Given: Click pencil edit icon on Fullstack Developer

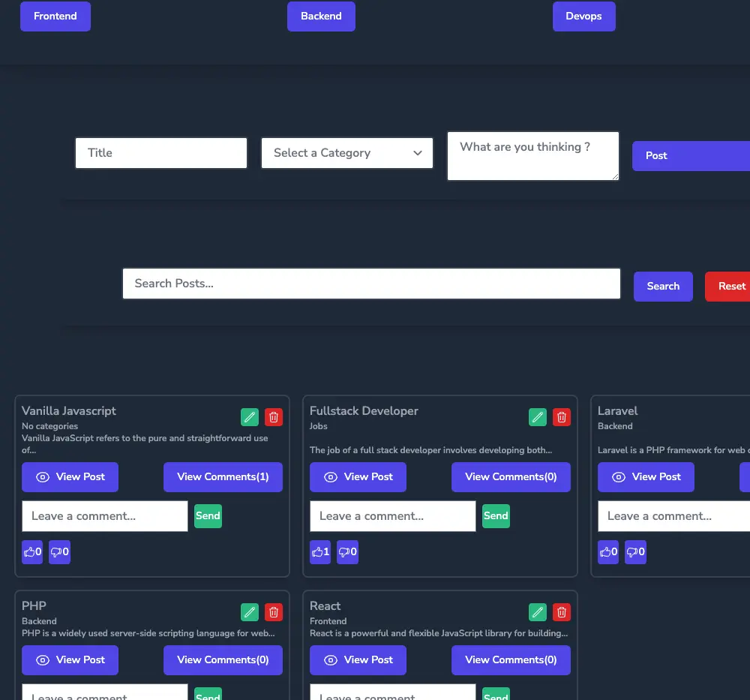Looking at the screenshot, I should [x=538, y=417].
